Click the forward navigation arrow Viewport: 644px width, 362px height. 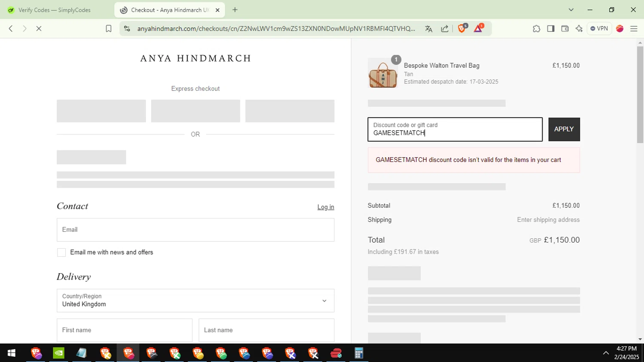(24, 29)
